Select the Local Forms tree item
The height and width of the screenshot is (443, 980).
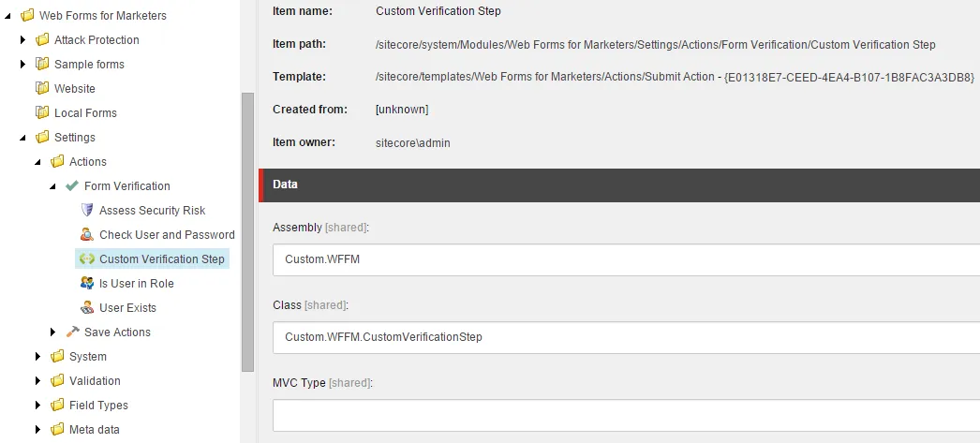point(85,113)
